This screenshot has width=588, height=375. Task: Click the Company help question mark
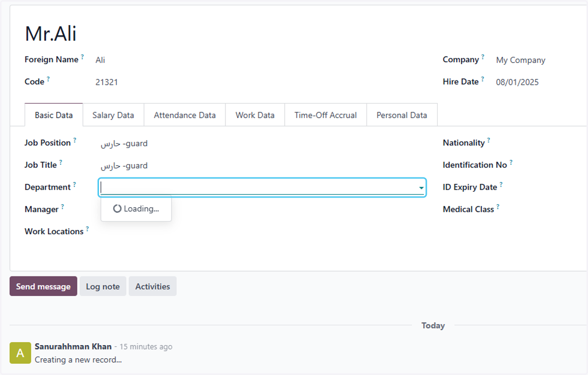tap(483, 57)
